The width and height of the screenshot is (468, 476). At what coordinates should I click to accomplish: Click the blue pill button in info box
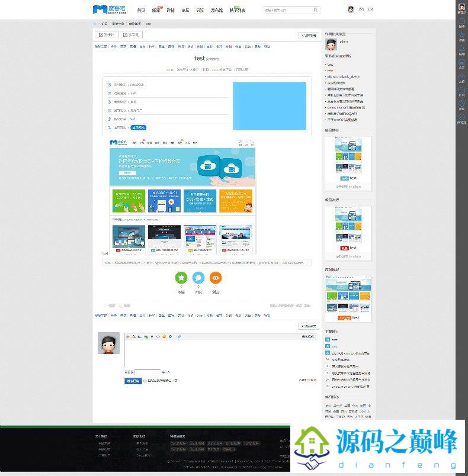click(x=138, y=127)
